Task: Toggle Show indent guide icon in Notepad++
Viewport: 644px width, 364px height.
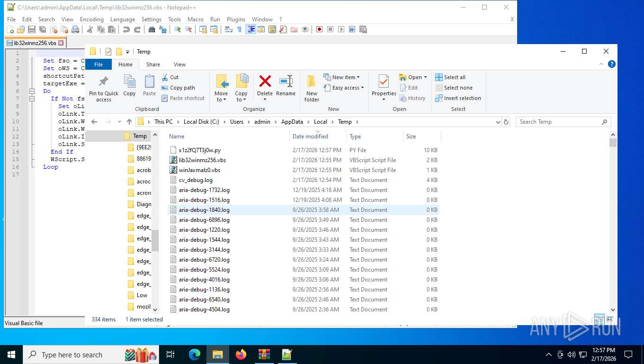Action: [x=250, y=29]
